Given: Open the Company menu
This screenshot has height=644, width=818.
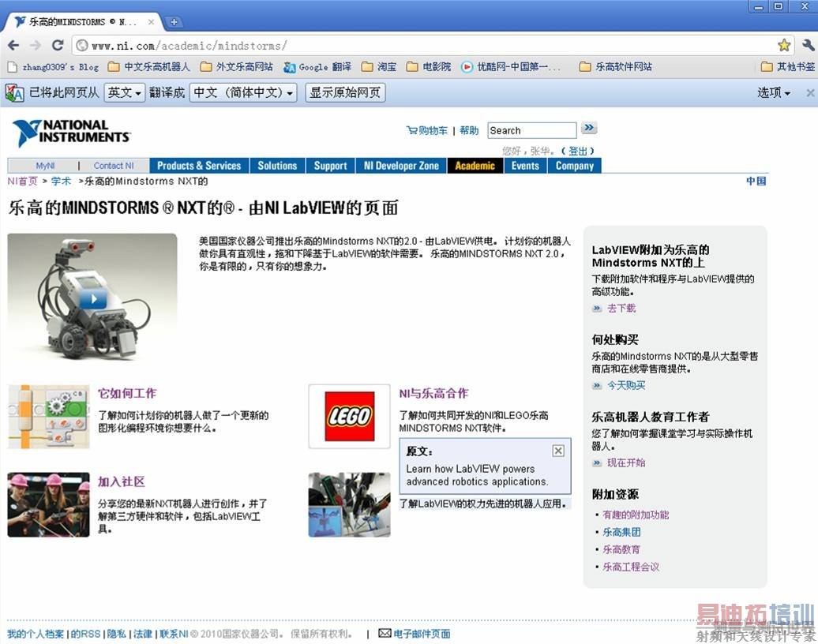Looking at the screenshot, I should click(574, 166).
